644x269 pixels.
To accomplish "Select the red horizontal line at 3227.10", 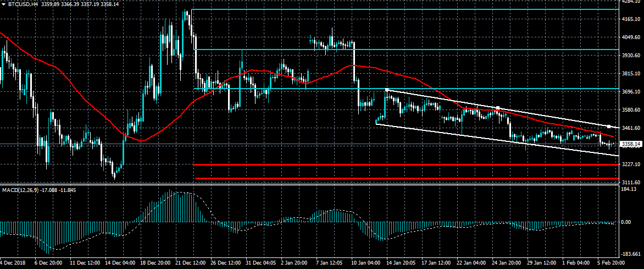I will pos(407,164).
